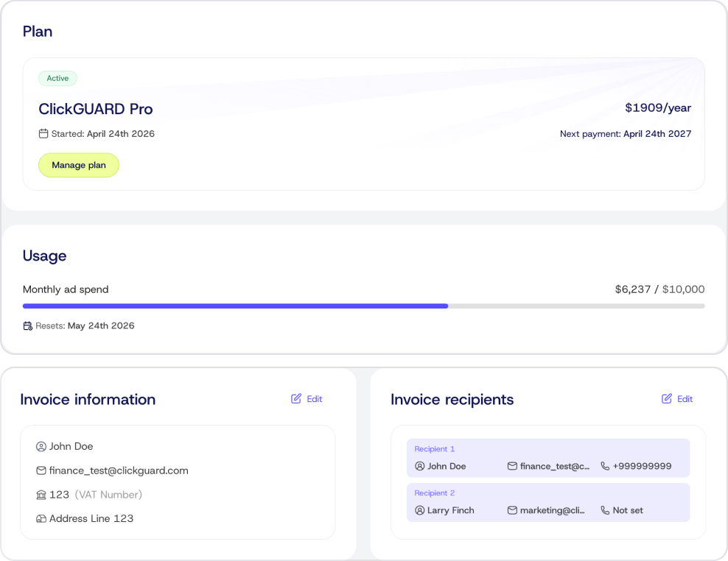
Task: Select the Recipient 1 card
Action: click(x=548, y=458)
